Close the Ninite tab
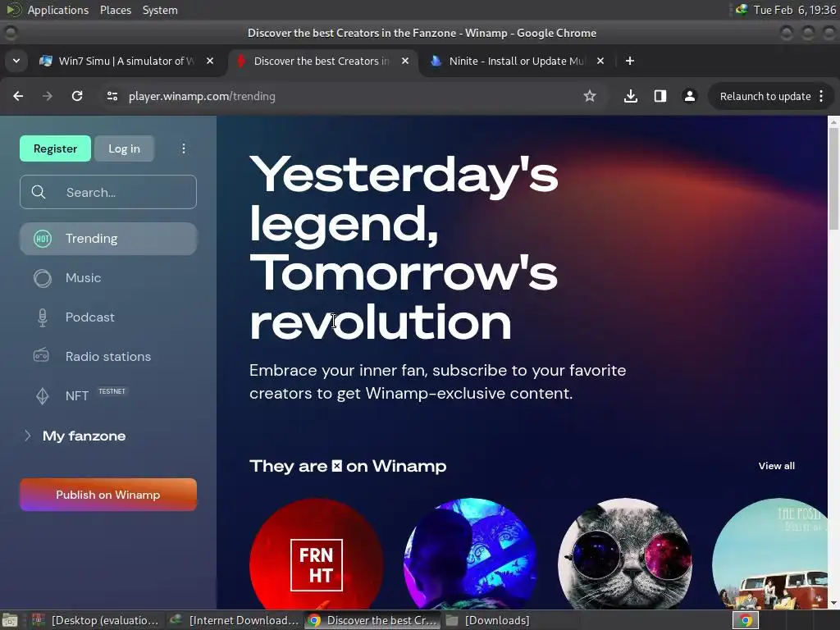The height and width of the screenshot is (630, 840). pyautogui.click(x=600, y=61)
